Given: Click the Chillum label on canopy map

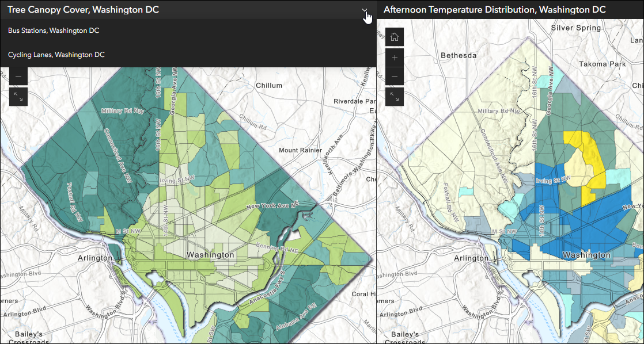Looking at the screenshot, I should click(x=269, y=86).
